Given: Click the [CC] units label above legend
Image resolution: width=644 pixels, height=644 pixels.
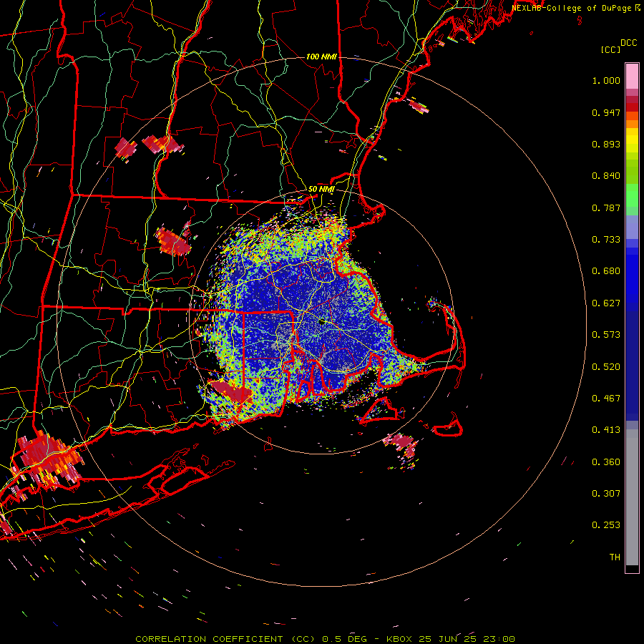Looking at the screenshot, I should (610, 49).
